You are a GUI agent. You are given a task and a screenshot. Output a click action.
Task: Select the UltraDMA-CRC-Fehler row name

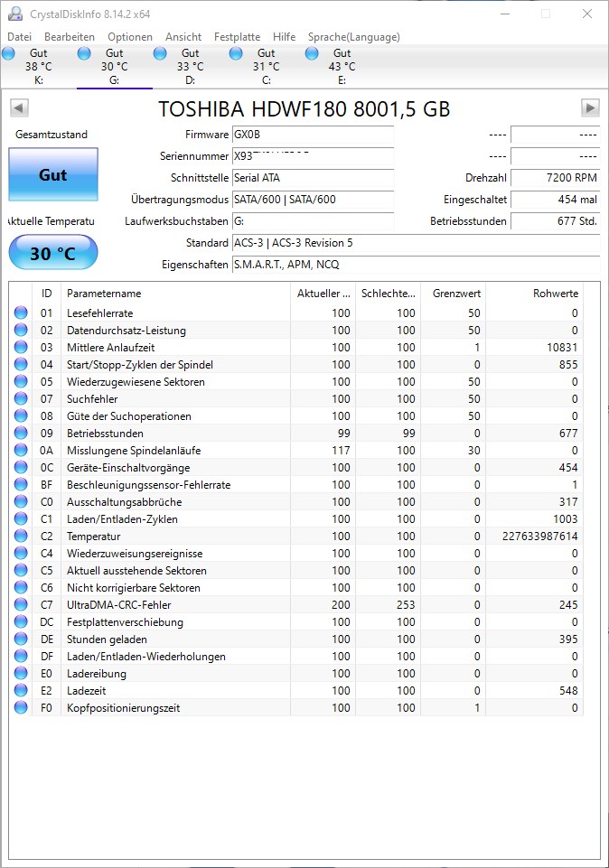(x=119, y=604)
